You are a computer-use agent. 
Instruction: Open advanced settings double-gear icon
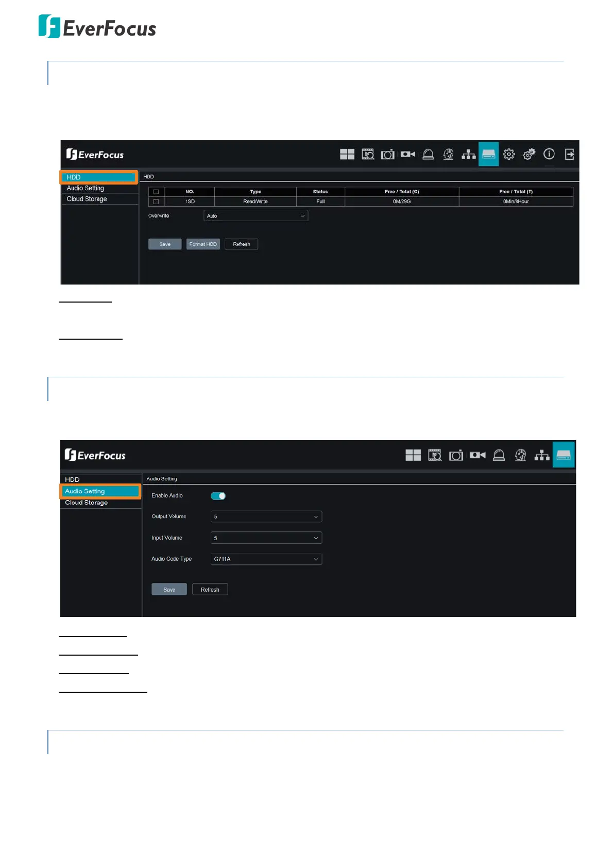pyautogui.click(x=529, y=154)
